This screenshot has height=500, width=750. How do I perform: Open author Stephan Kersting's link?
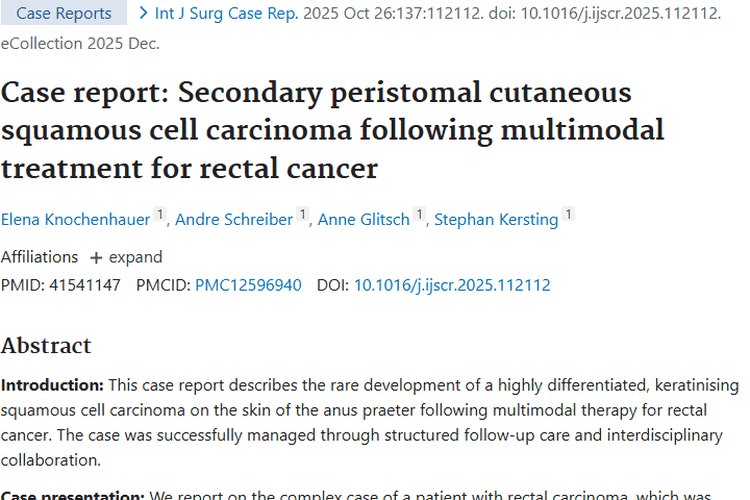coord(495,219)
